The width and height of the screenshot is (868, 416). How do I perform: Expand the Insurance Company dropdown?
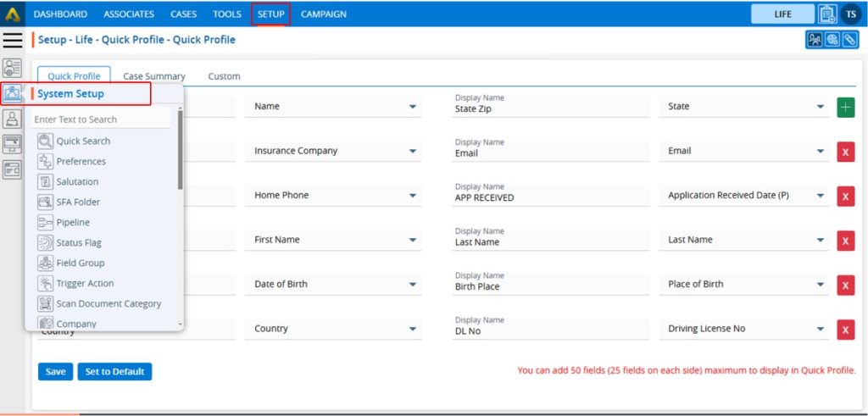413,152
